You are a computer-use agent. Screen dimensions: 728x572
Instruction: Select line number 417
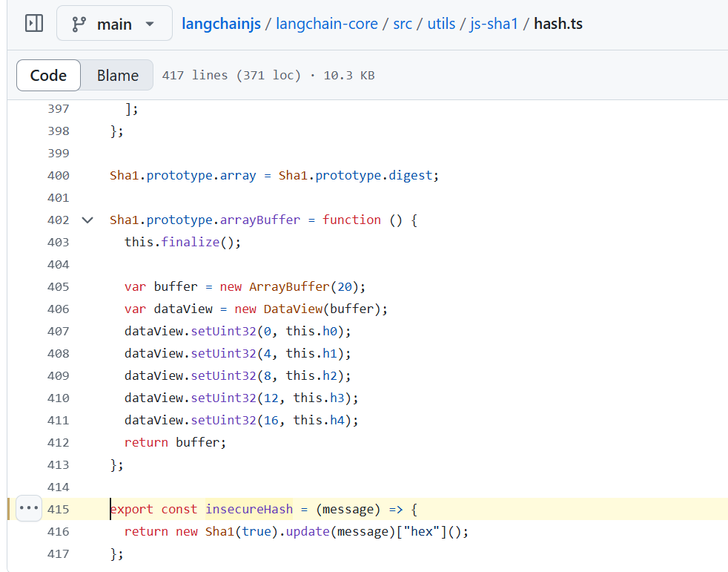(59, 553)
